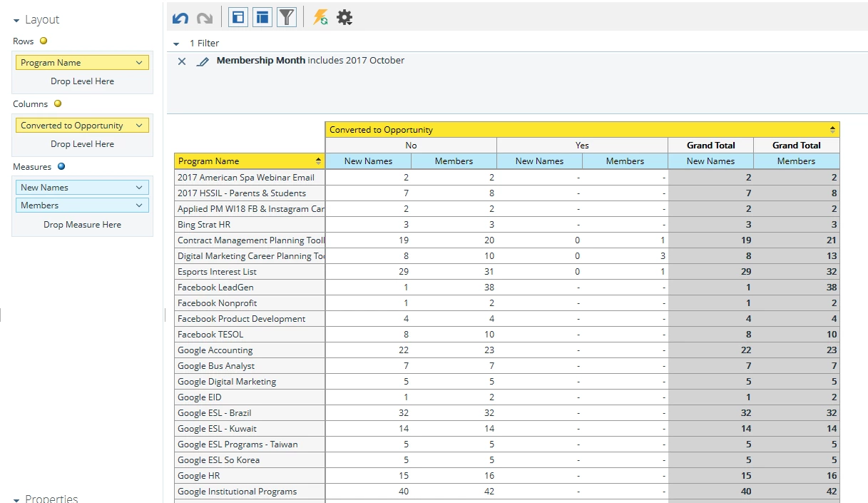Select row Google Accounting
This screenshot has height=503, width=868.
coord(250,350)
